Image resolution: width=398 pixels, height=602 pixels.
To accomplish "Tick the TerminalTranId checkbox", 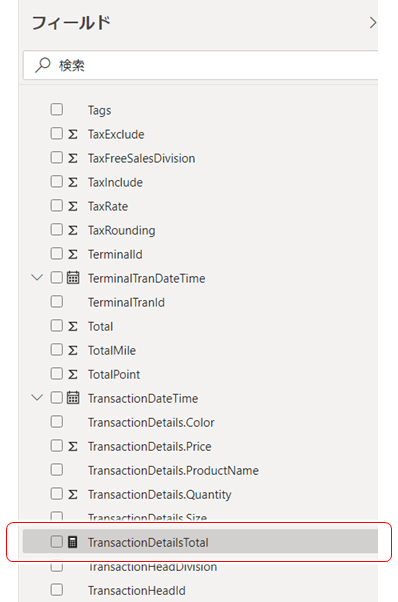I will click(57, 301).
